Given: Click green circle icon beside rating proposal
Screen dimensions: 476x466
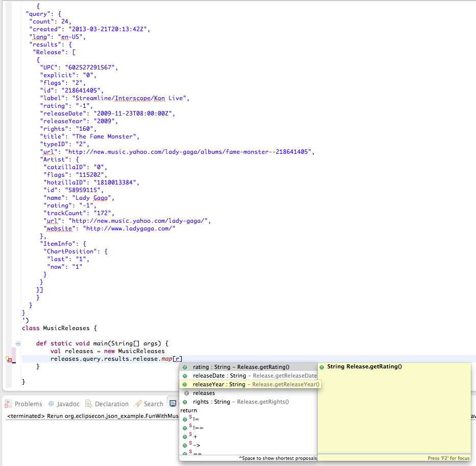Looking at the screenshot, I should tap(184, 366).
